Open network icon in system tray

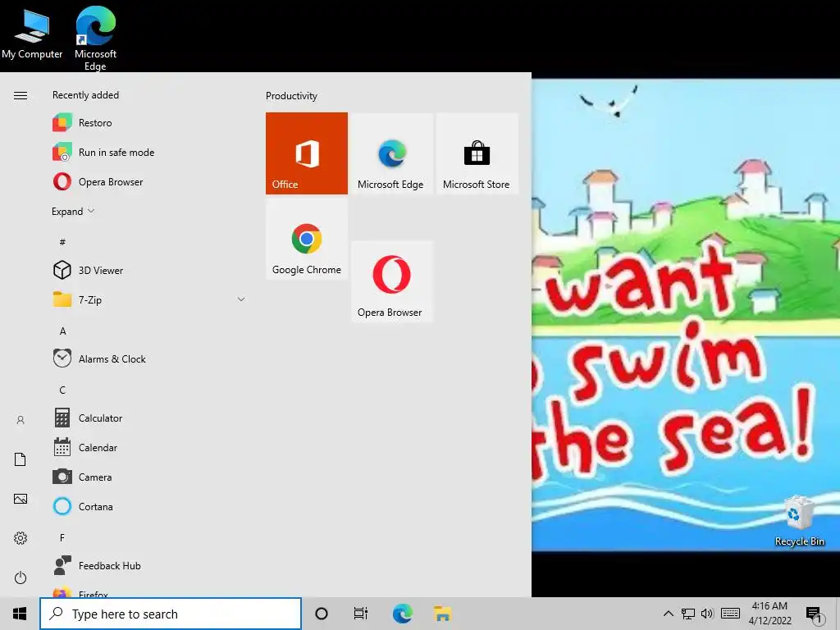(x=688, y=614)
